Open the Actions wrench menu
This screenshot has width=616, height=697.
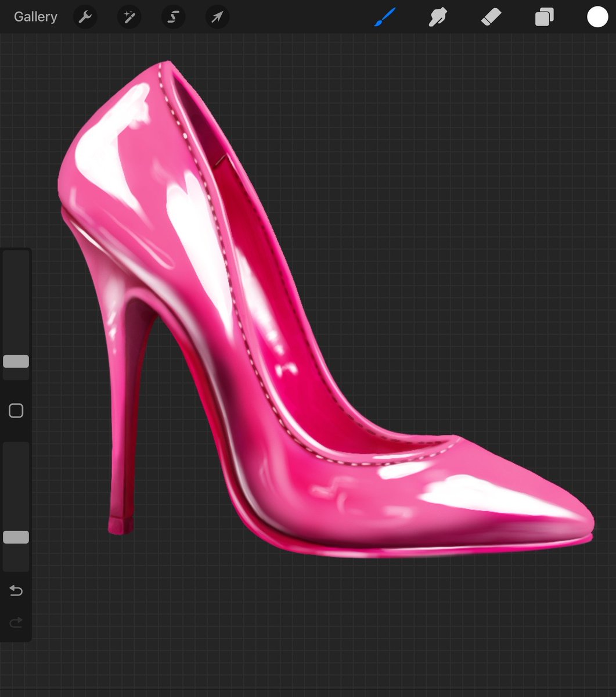pyautogui.click(x=85, y=17)
